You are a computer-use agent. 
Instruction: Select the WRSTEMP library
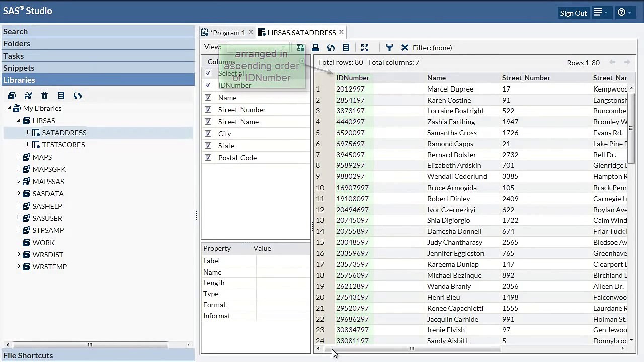tap(49, 267)
